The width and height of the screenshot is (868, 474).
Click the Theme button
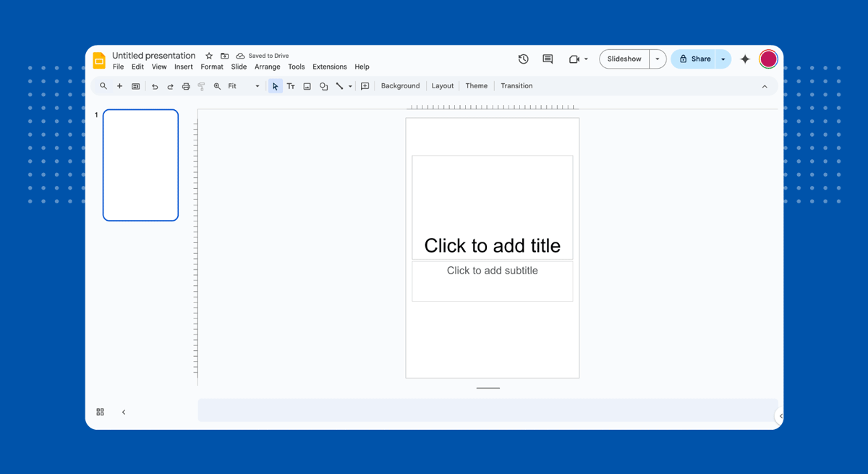[476, 86]
